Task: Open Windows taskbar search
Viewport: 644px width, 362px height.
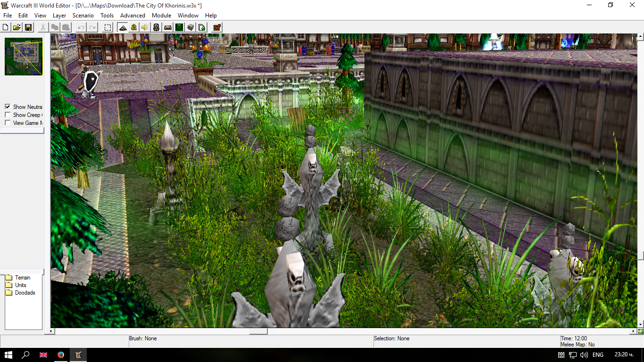Action: point(26,355)
